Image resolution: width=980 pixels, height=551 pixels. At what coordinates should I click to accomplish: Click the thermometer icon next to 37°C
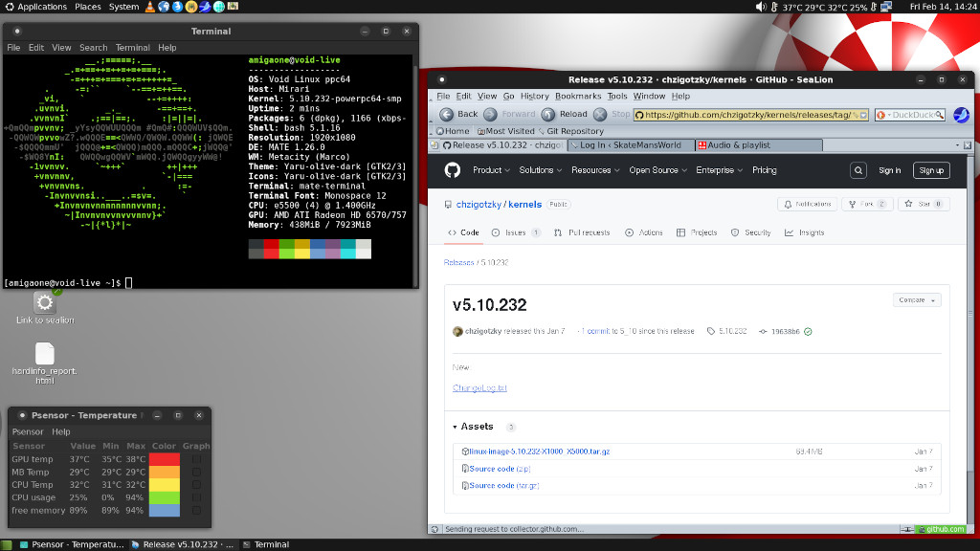[774, 7]
